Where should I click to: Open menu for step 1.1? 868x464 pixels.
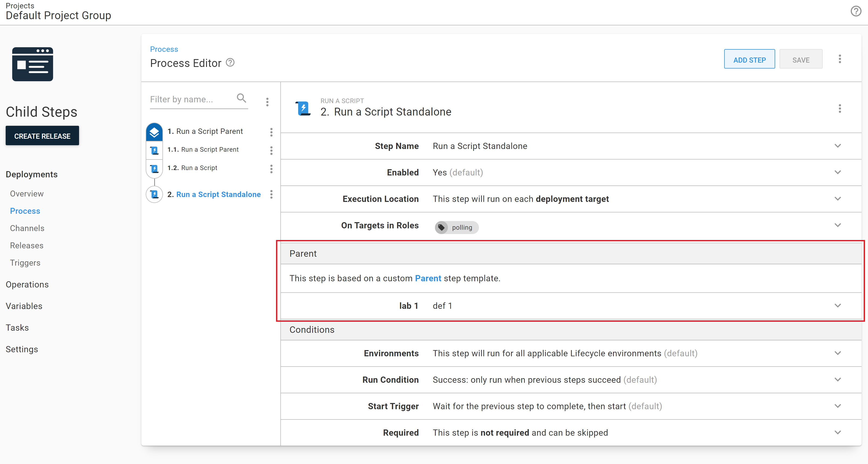tap(271, 150)
